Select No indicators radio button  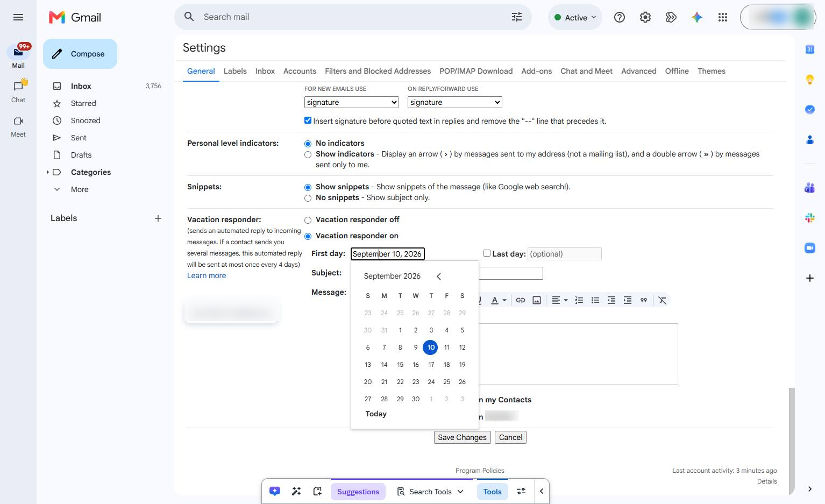[308, 144]
